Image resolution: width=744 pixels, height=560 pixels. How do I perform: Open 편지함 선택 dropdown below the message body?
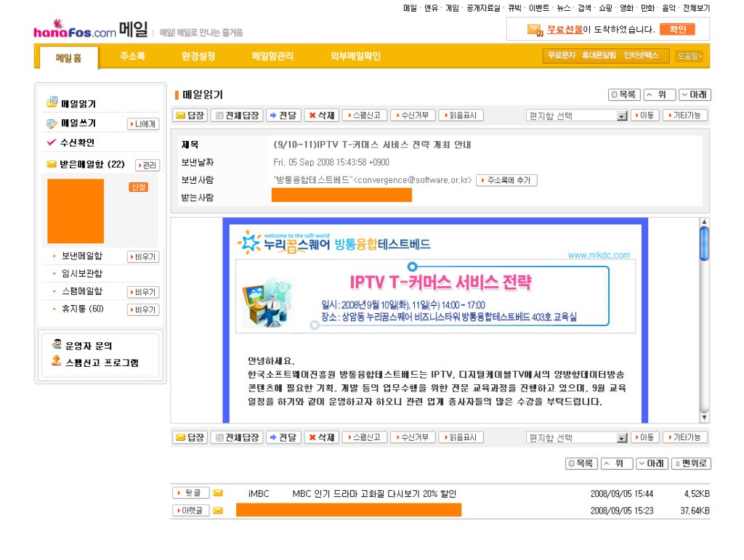click(577, 438)
